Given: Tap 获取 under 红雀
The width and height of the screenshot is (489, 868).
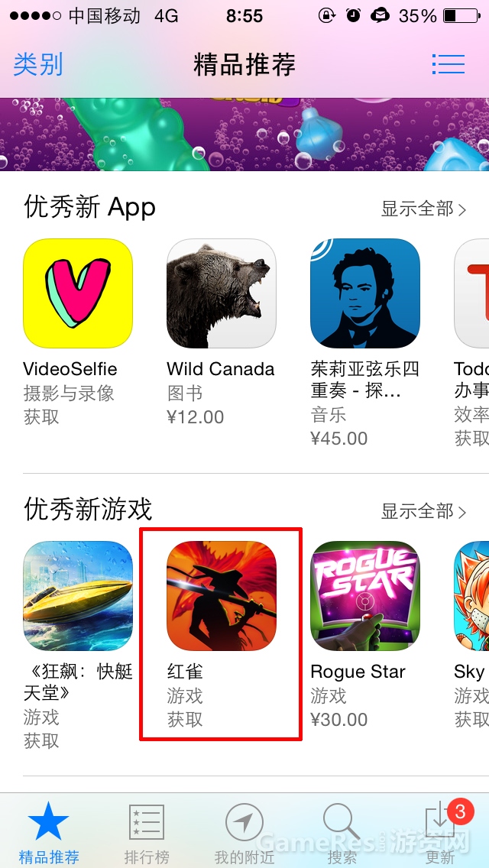Looking at the screenshot, I should [x=186, y=720].
